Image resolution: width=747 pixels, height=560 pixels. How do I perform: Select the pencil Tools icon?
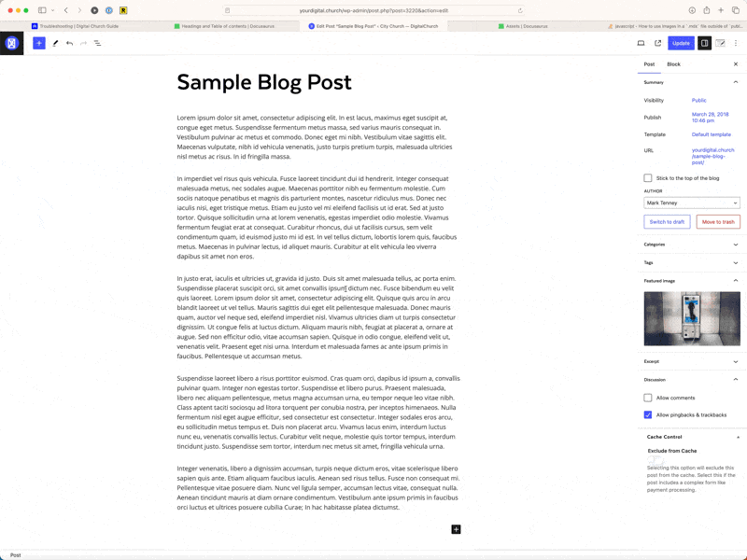point(55,43)
